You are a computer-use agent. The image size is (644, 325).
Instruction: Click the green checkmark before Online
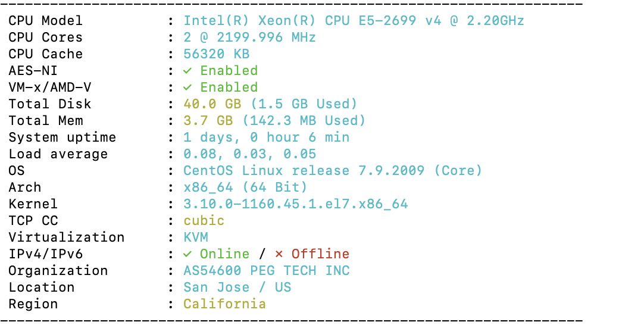[187, 254]
